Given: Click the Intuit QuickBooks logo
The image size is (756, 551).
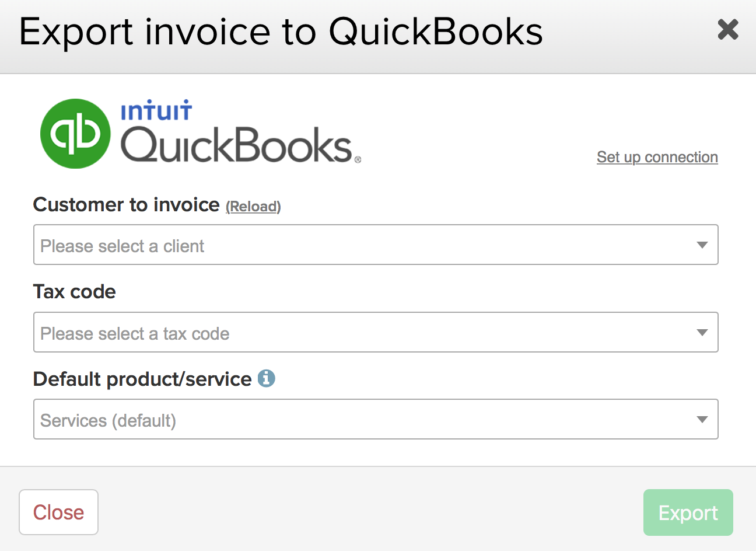Looking at the screenshot, I should tap(201, 134).
